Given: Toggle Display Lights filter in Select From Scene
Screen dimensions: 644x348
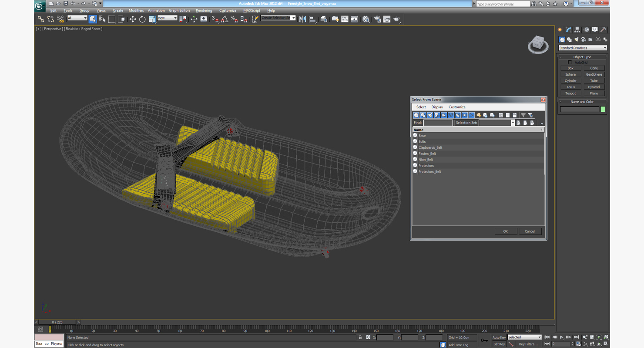Looking at the screenshot, I should (x=430, y=115).
